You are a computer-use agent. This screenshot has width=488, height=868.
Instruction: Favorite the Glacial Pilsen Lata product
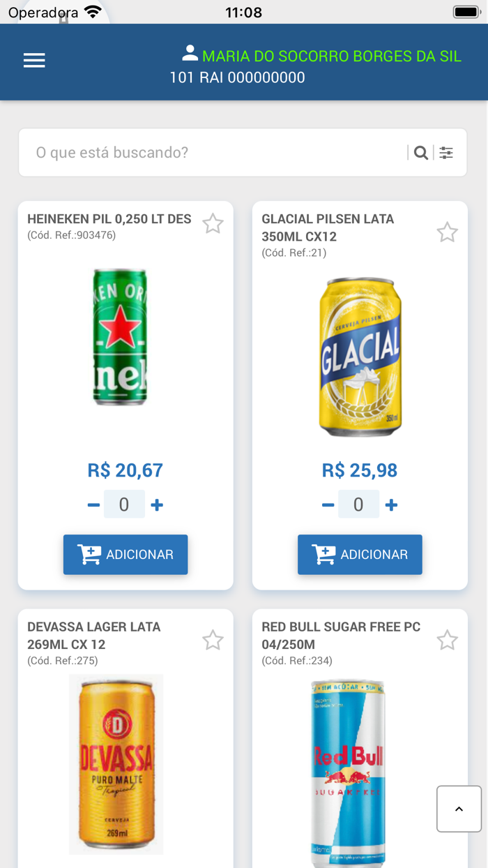tap(447, 233)
